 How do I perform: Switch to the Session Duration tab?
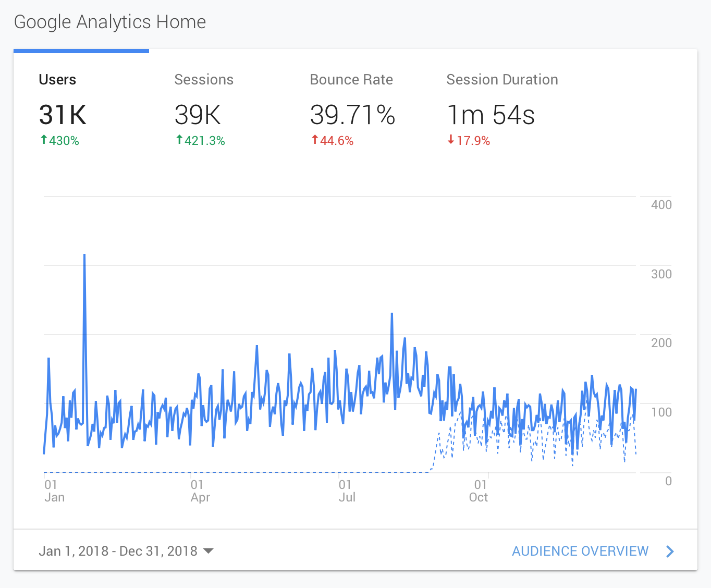502,109
